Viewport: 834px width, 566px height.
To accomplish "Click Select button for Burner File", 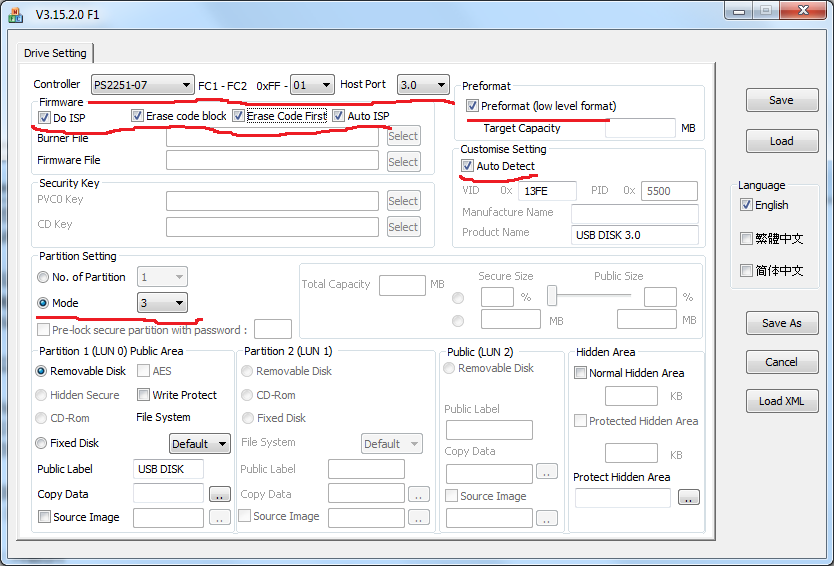I will point(404,136).
